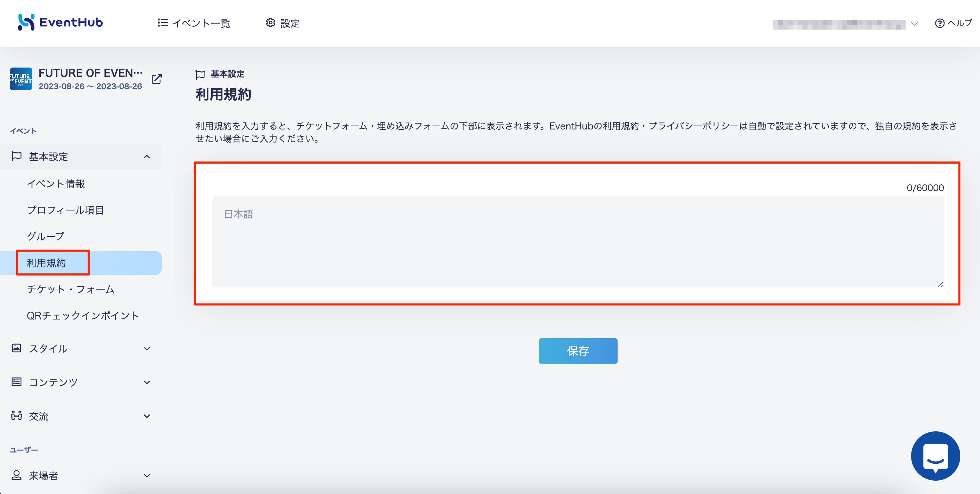Click the FUTURE OF EVENT thumbnail

click(x=21, y=79)
